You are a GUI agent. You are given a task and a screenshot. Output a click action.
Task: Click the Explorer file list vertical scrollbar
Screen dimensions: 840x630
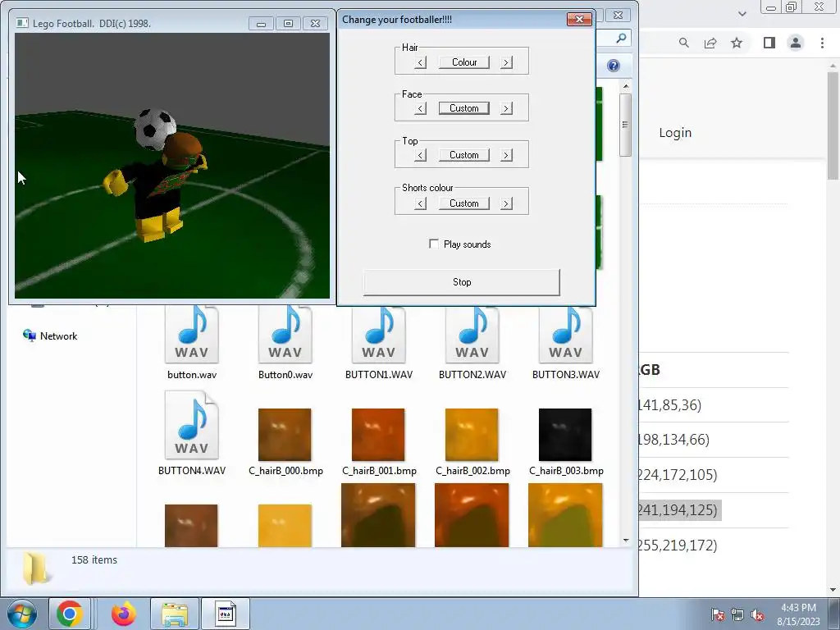click(625, 126)
